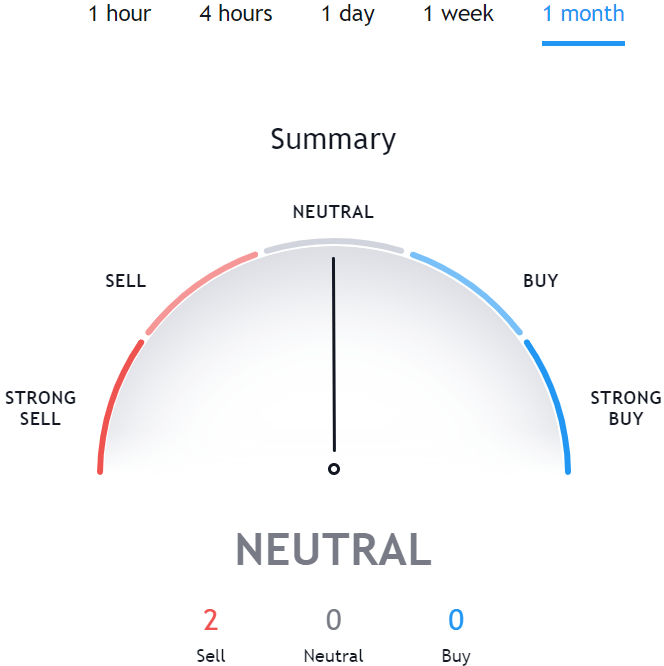Click the black gauge needle
Viewport: 664px width, 666px height.
[x=334, y=354]
